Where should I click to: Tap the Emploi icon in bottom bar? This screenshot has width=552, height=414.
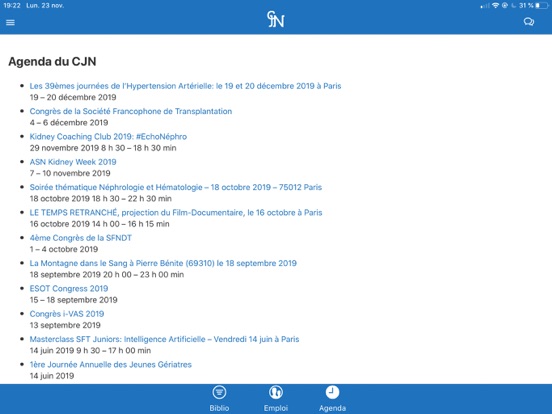[x=276, y=392]
